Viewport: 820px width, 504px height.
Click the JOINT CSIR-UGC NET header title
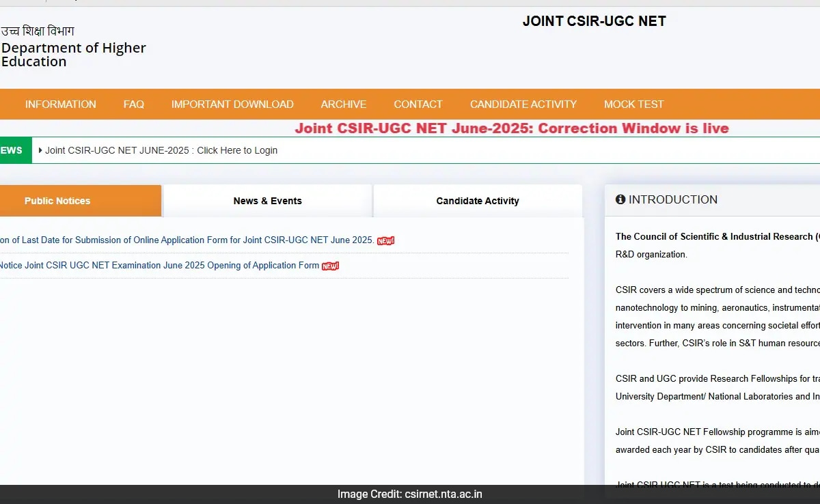coord(594,21)
